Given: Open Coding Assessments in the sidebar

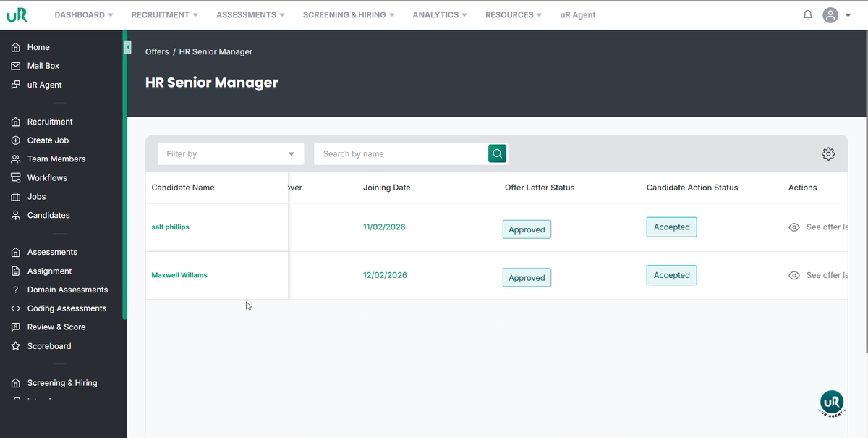Looking at the screenshot, I should 67,308.
